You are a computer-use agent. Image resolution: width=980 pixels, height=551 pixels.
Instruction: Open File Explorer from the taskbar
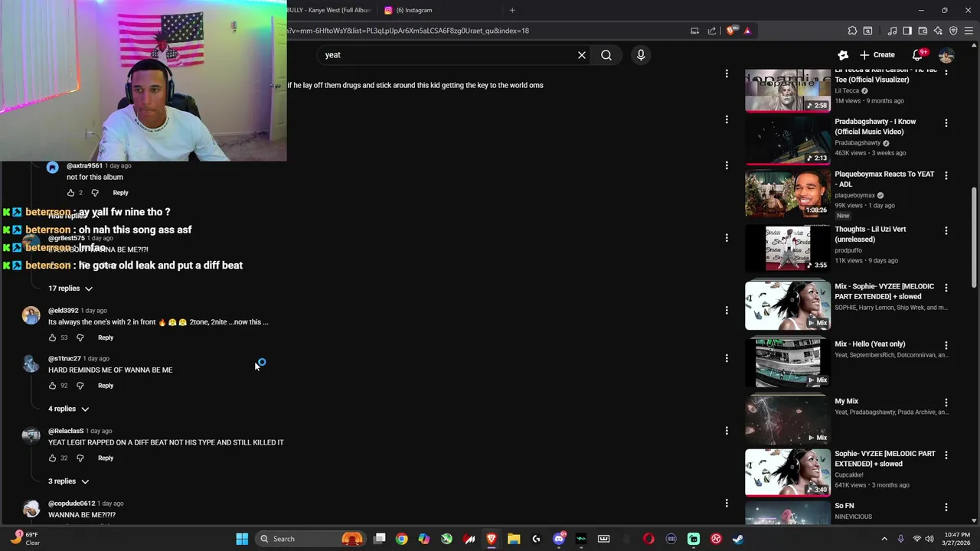tap(514, 539)
